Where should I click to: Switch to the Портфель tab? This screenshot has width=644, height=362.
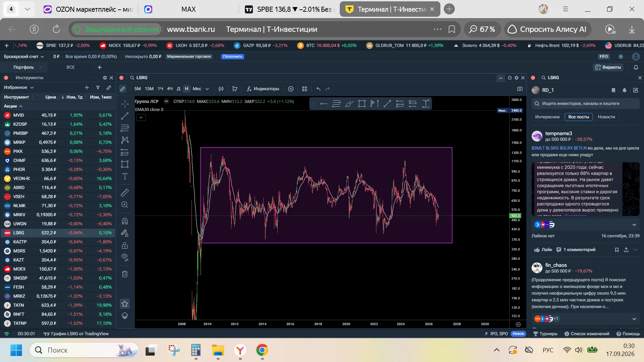coord(23,67)
